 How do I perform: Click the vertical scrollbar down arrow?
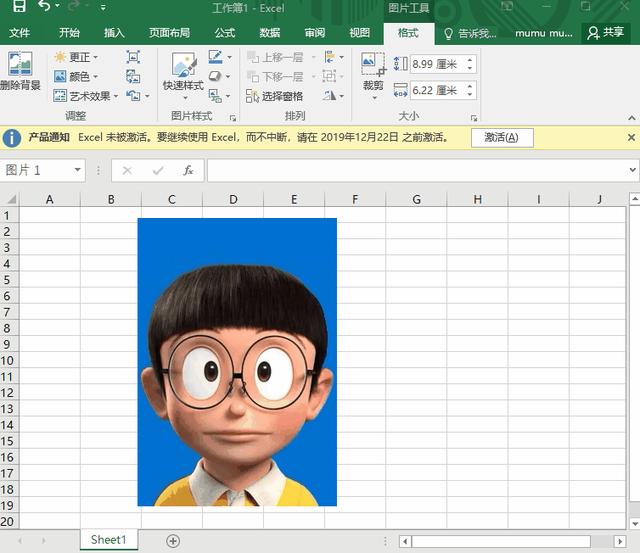point(634,523)
